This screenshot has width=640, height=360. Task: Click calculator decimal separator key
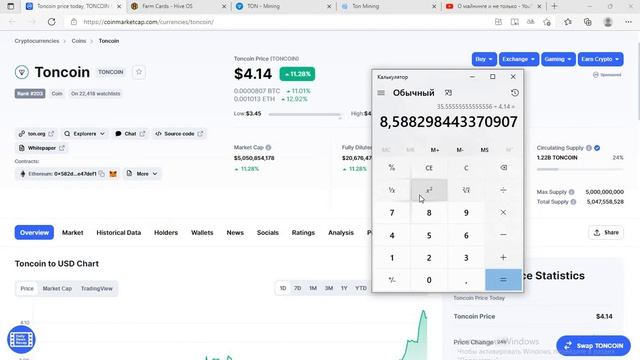click(466, 280)
